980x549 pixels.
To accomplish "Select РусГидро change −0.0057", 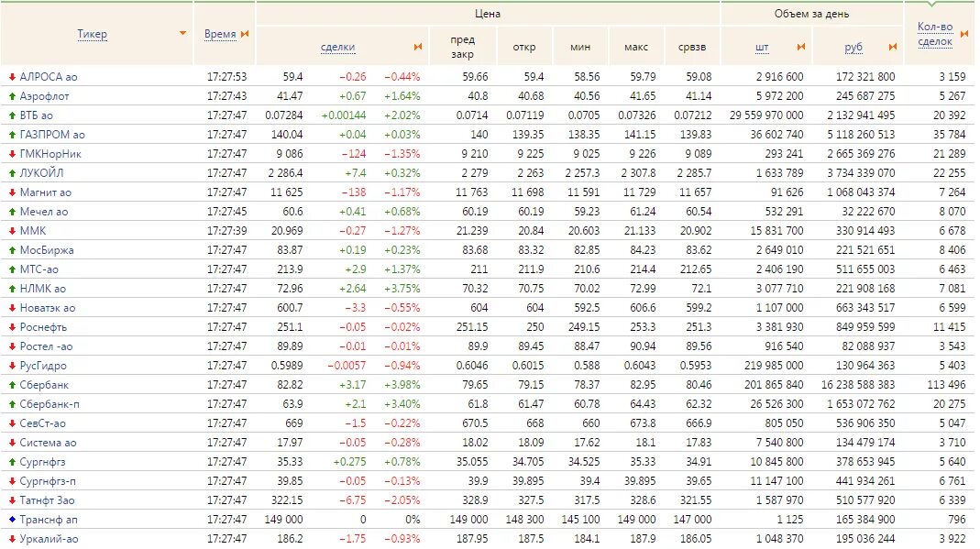I will pos(346,366).
